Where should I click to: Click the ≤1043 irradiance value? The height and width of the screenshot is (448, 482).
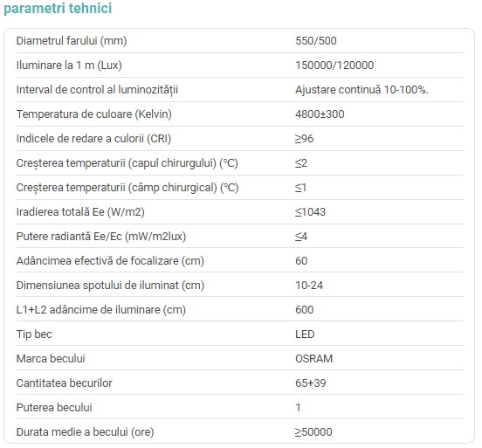310,212
